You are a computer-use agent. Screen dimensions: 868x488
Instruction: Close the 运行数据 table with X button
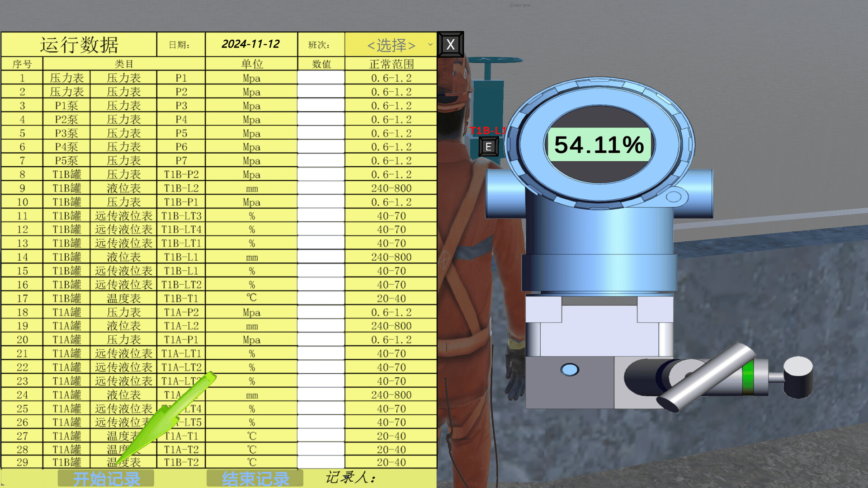click(x=450, y=44)
